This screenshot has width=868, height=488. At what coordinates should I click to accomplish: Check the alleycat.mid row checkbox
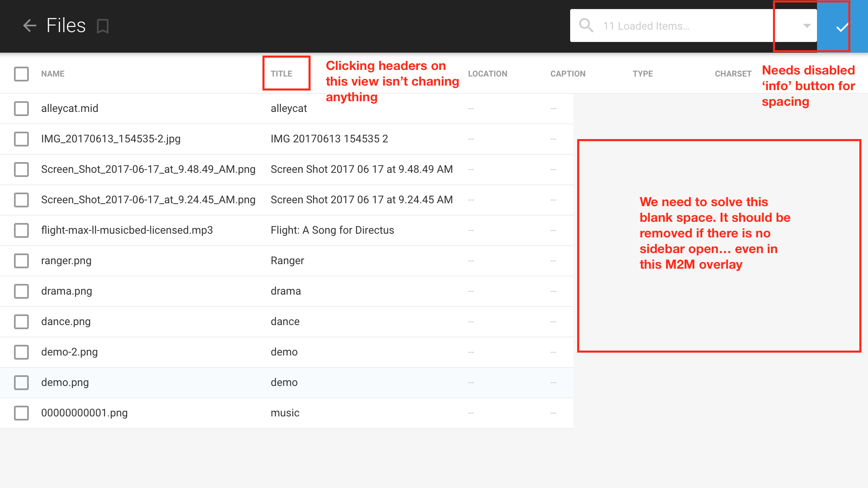(x=21, y=109)
